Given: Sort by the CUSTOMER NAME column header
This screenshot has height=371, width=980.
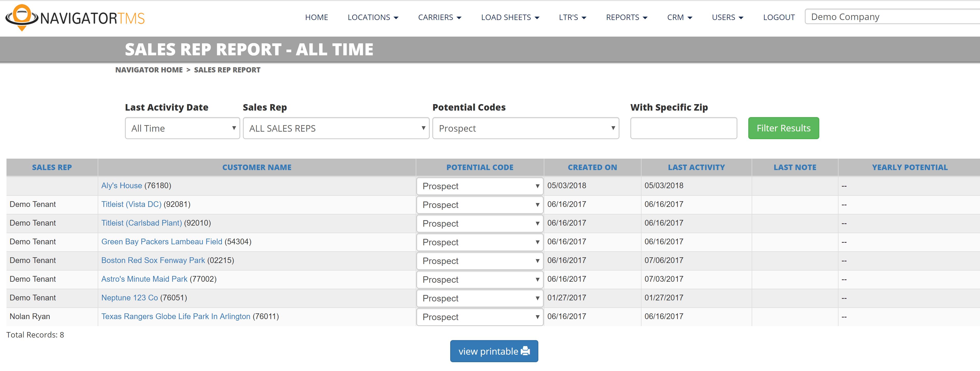Looking at the screenshot, I should click(257, 167).
